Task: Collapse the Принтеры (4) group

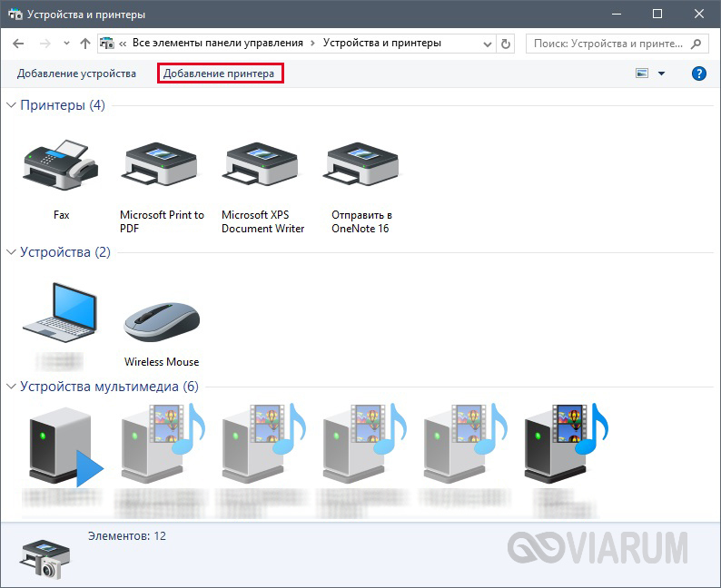Action: (x=12, y=105)
